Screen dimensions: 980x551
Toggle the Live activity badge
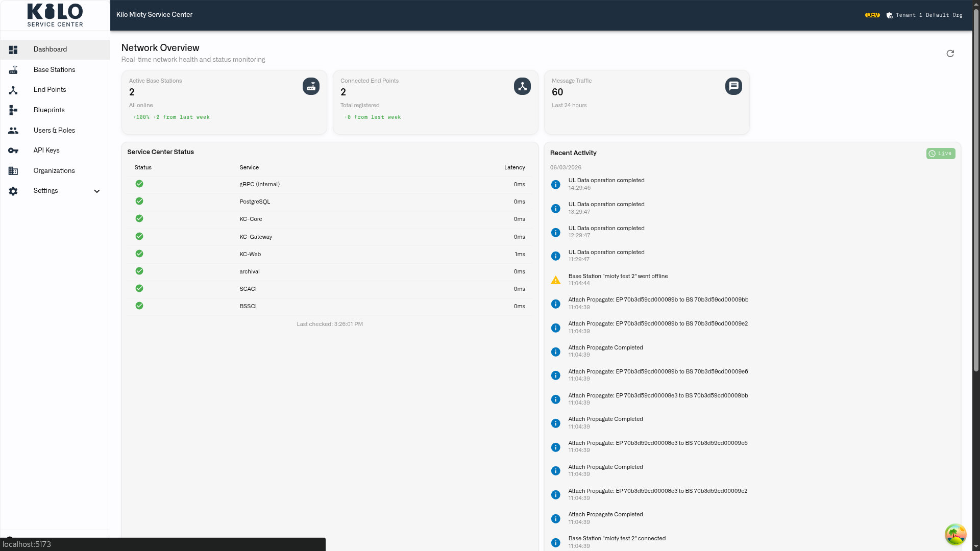[941, 154]
